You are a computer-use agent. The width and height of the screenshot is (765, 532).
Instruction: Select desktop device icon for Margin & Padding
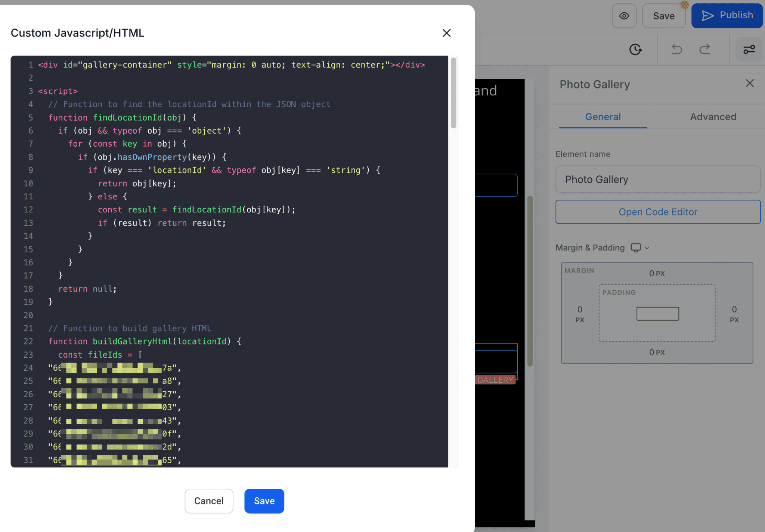pos(635,248)
